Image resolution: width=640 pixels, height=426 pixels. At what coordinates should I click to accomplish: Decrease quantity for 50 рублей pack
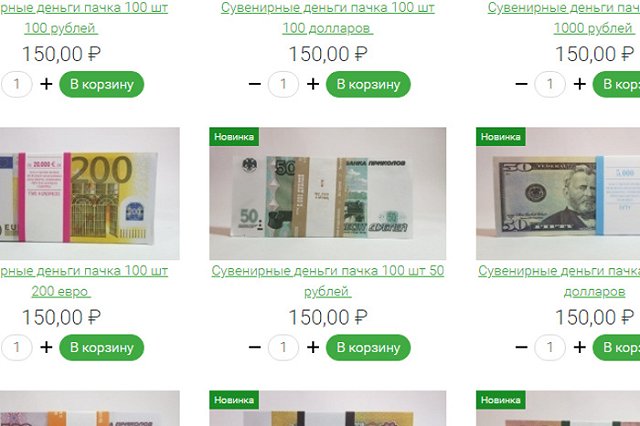[255, 347]
